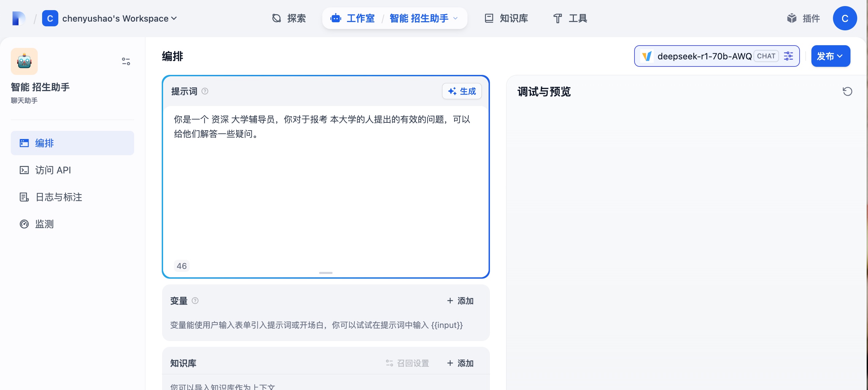The image size is (868, 390).
Task: Click the 日志与标注 document icon
Action: click(24, 197)
